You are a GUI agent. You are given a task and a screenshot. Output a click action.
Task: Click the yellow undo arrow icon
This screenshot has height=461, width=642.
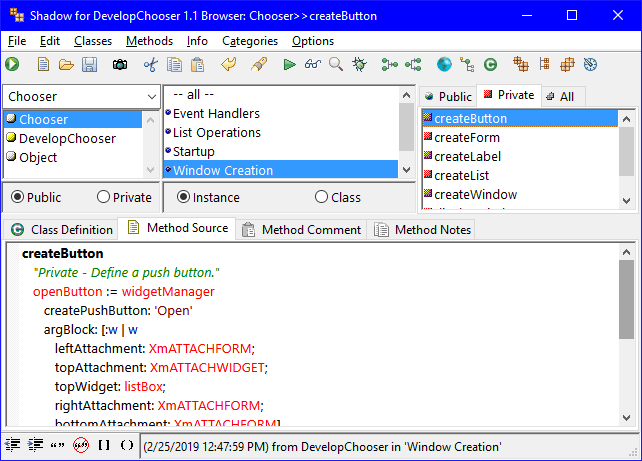tap(229, 64)
